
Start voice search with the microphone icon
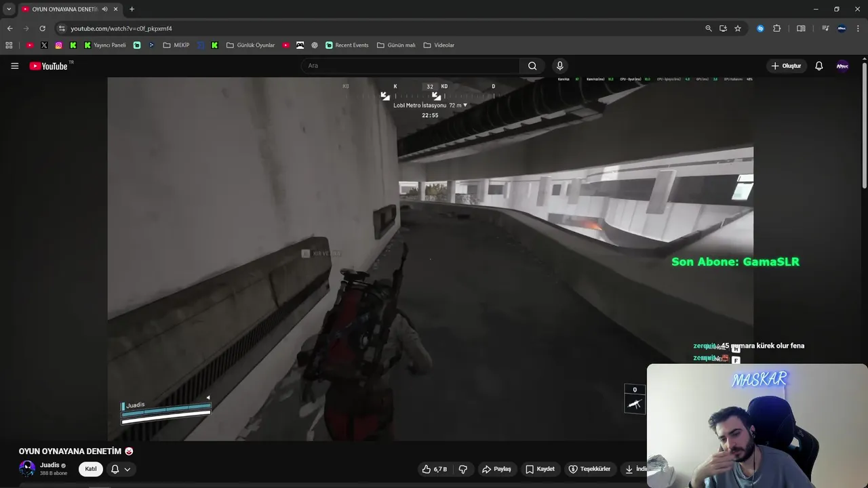point(559,66)
